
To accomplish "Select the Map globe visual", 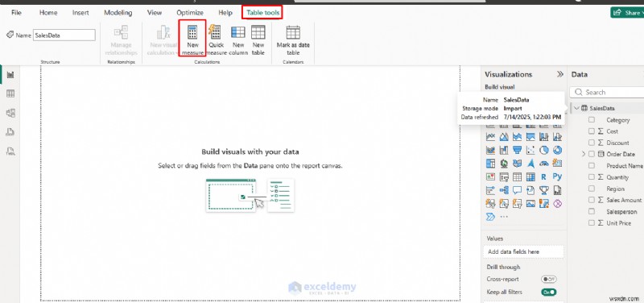I will [x=504, y=164].
